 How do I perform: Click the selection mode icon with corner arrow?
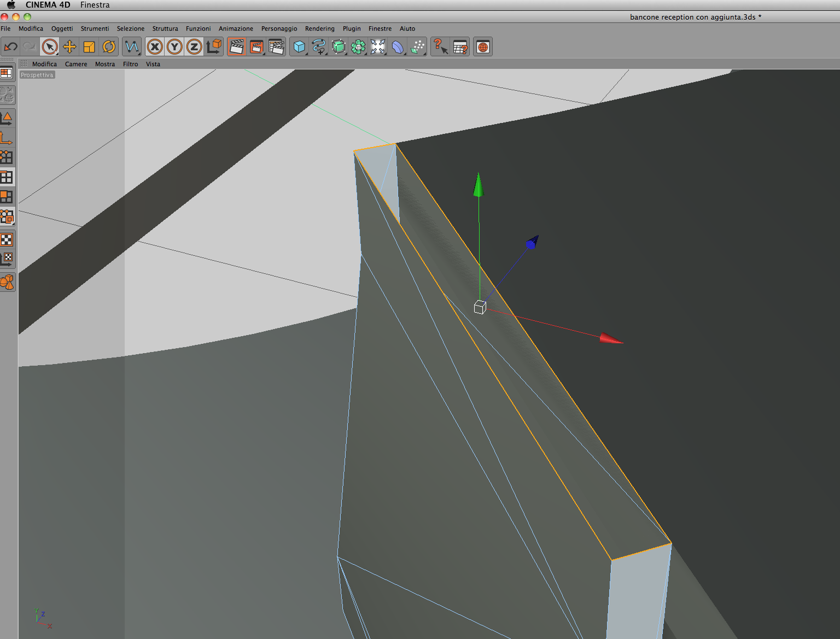pos(7,217)
